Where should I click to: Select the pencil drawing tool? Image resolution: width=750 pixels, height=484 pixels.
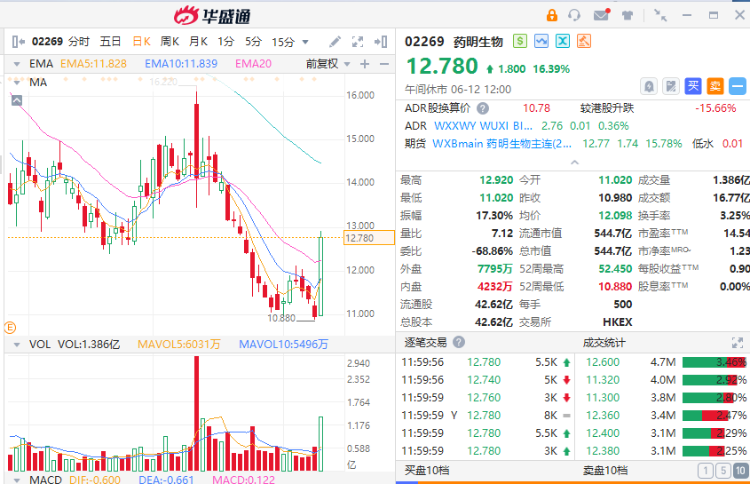[335, 42]
